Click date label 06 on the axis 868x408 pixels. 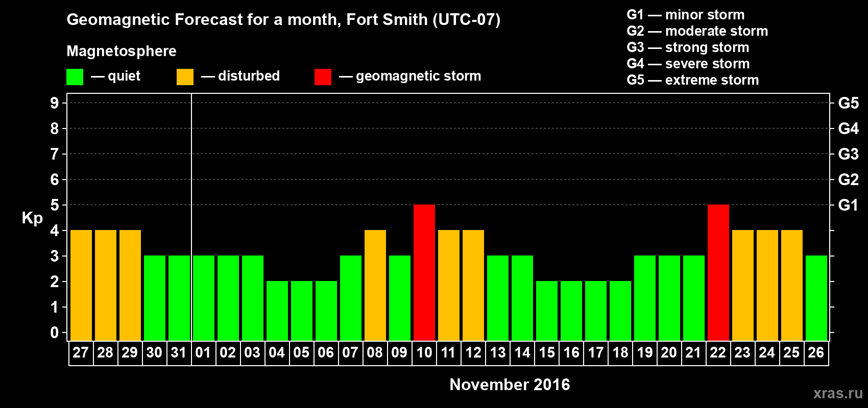[326, 353]
